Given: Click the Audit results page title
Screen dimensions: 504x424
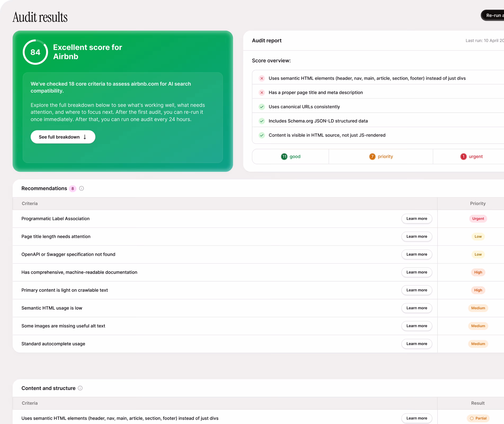Looking at the screenshot, I should click(x=40, y=17).
